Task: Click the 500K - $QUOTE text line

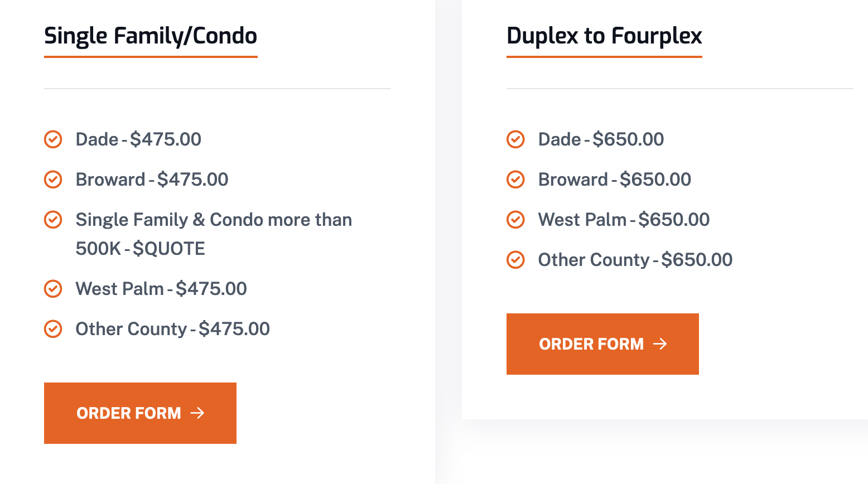Action: pos(141,249)
